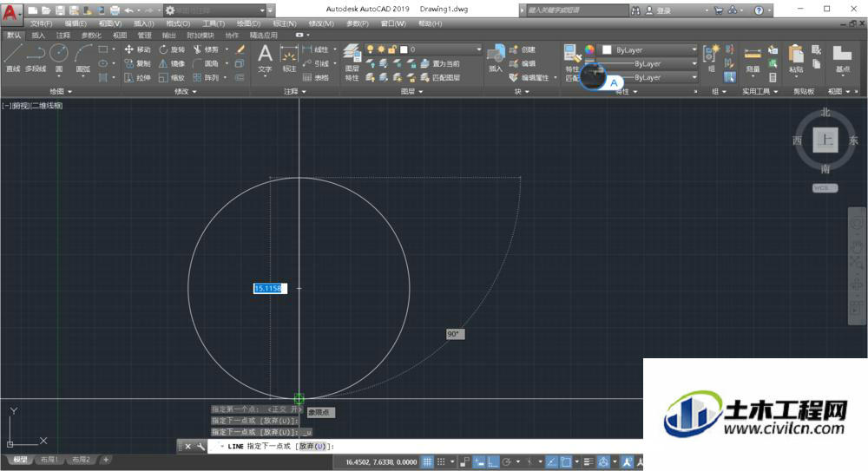Choose the Array (阵列) tool
Image resolution: width=868 pixels, height=471 pixels.
(x=206, y=78)
